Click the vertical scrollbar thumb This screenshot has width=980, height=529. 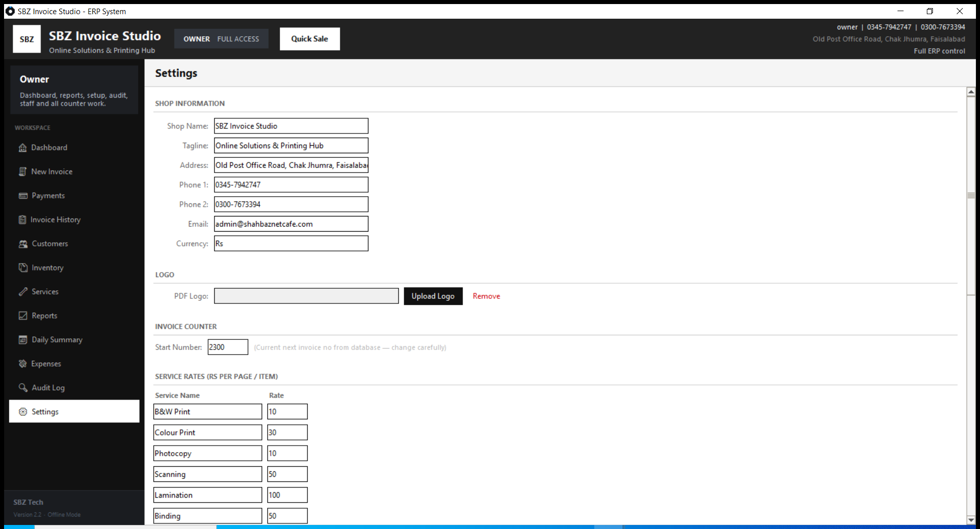pos(971,196)
